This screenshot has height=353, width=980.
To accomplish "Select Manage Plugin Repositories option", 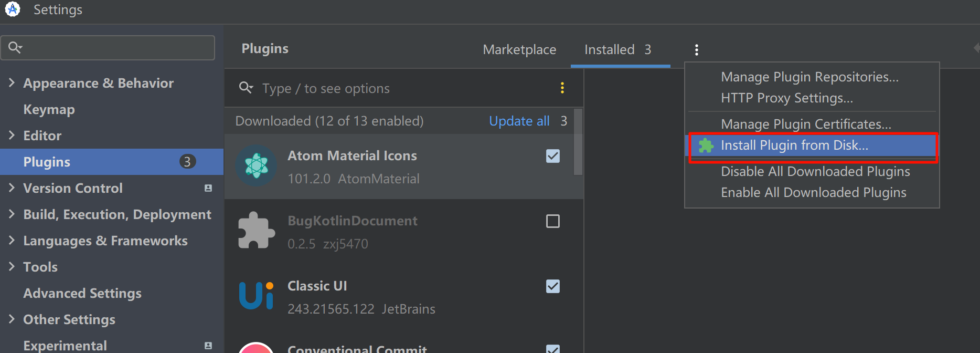I will click(x=809, y=77).
